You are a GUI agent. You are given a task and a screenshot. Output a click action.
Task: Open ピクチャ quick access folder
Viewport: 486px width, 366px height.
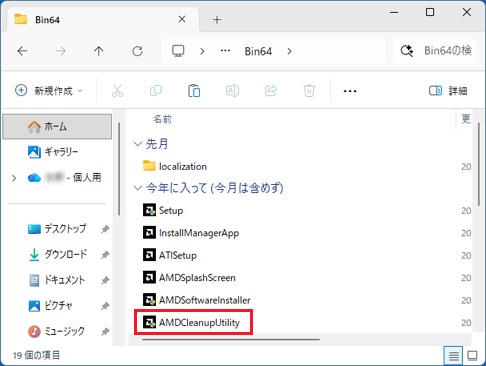point(50,306)
